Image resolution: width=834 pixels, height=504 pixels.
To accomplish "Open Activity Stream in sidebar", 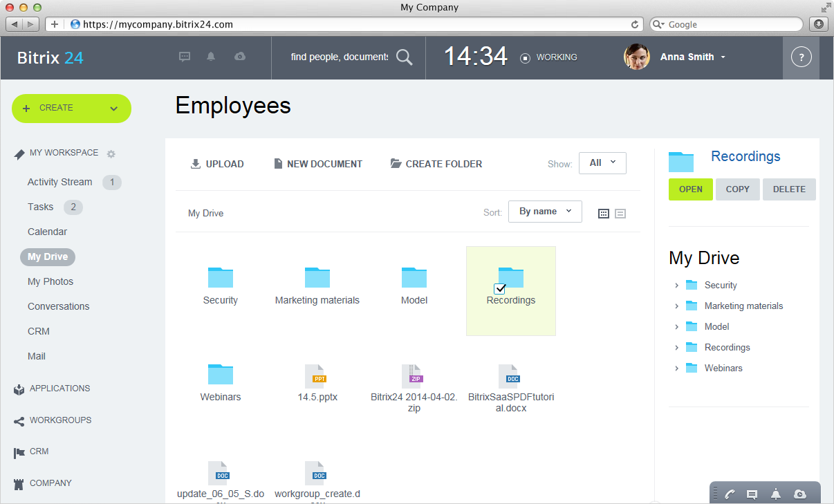I will coord(59,182).
